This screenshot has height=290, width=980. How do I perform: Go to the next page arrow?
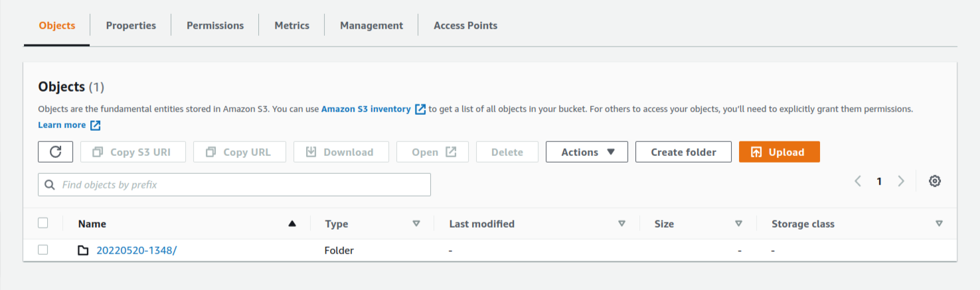901,181
